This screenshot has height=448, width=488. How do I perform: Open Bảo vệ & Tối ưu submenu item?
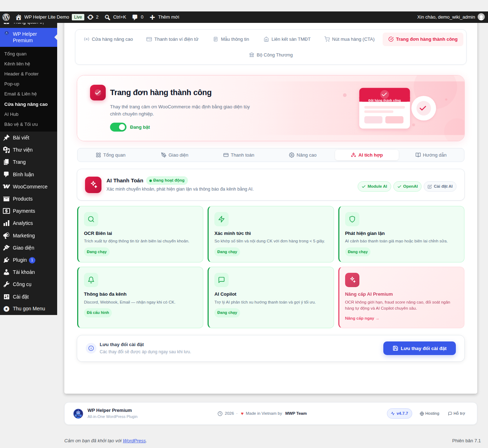(29, 124)
